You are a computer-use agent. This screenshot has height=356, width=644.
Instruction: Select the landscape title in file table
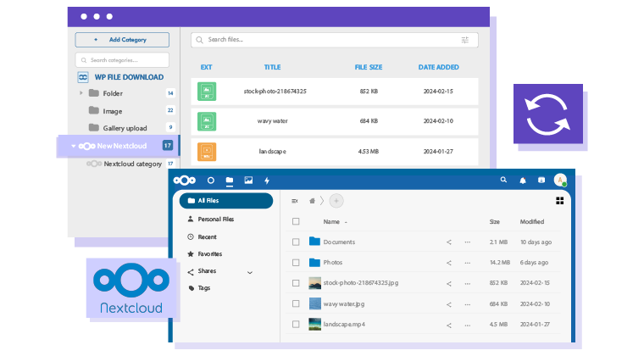272,152
